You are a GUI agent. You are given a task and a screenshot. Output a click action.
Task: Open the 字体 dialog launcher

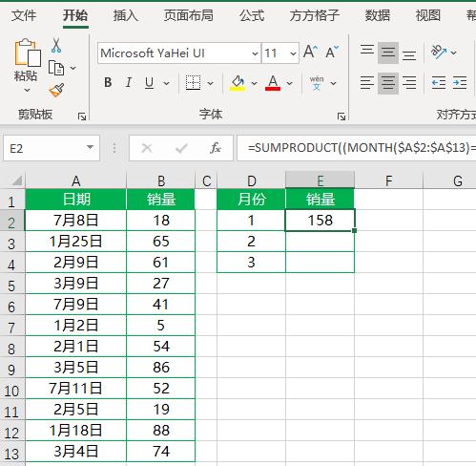341,116
